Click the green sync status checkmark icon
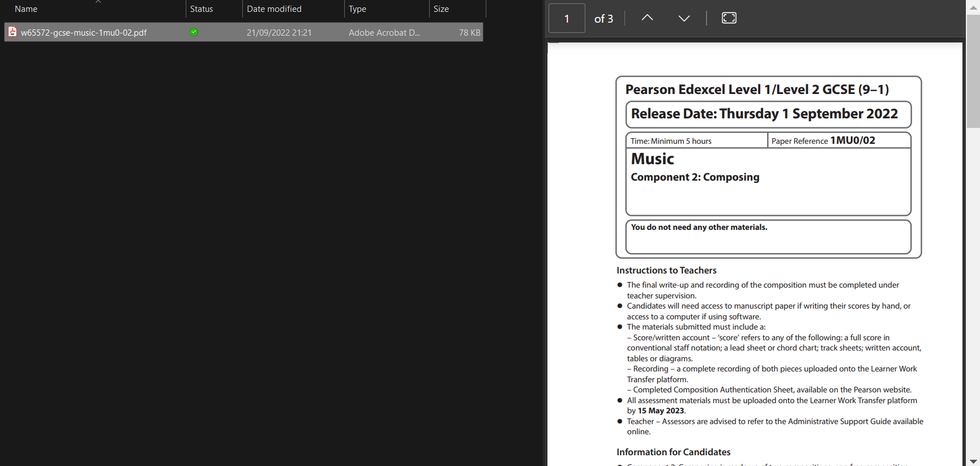Screen dimensions: 980x466 tap(194, 32)
